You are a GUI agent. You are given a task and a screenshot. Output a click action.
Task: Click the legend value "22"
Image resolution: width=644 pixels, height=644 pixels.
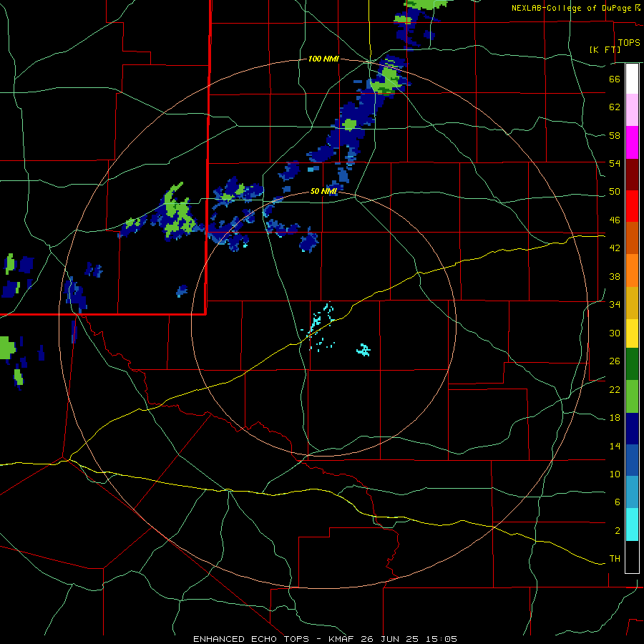615,389
